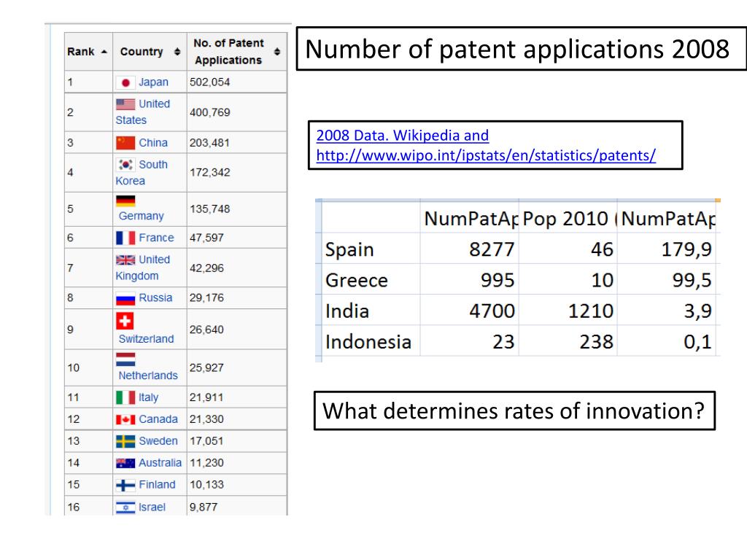Click United States value 400,769
Image resolution: width=747 pixels, height=560 pixels.
tap(209, 112)
